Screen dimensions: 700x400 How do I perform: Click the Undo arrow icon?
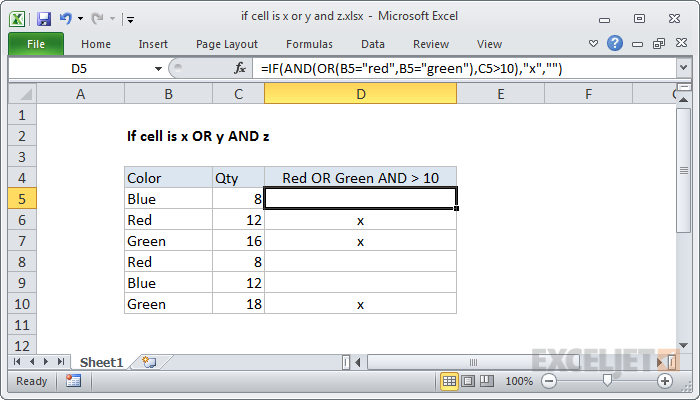click(66, 18)
